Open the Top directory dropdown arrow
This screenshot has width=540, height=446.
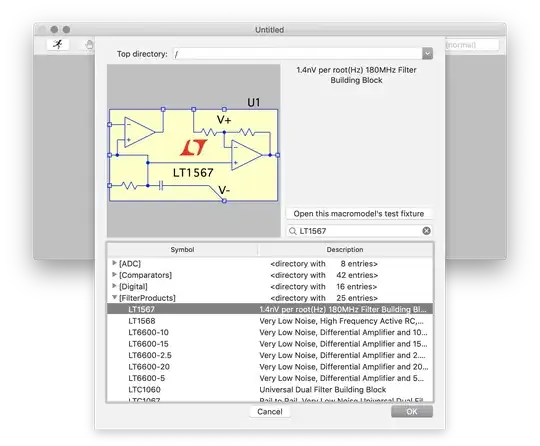427,54
